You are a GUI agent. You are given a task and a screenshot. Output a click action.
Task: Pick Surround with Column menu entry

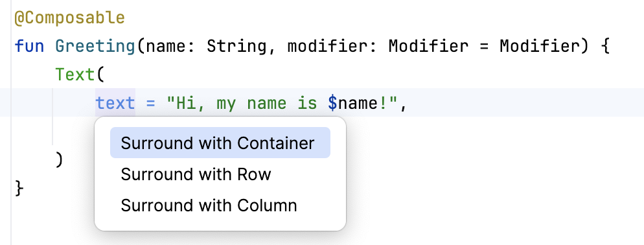[209, 205]
